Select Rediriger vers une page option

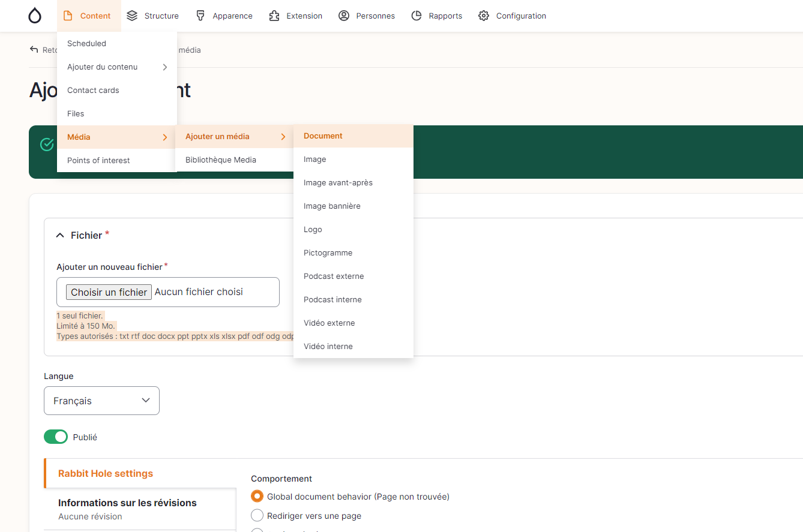257,516
